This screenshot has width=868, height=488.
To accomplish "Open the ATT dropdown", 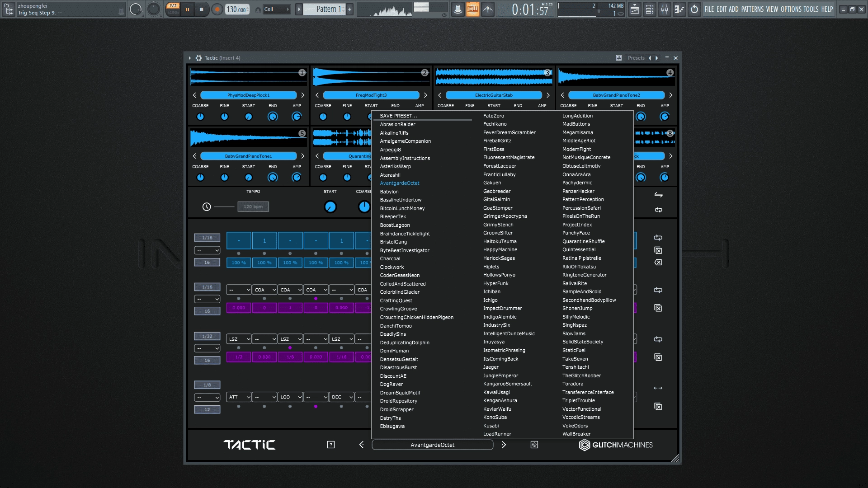I will pyautogui.click(x=239, y=397).
